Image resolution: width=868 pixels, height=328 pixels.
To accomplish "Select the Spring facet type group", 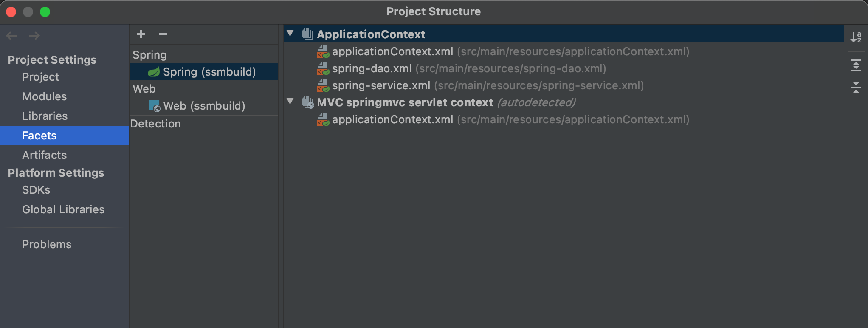I will pyautogui.click(x=149, y=55).
